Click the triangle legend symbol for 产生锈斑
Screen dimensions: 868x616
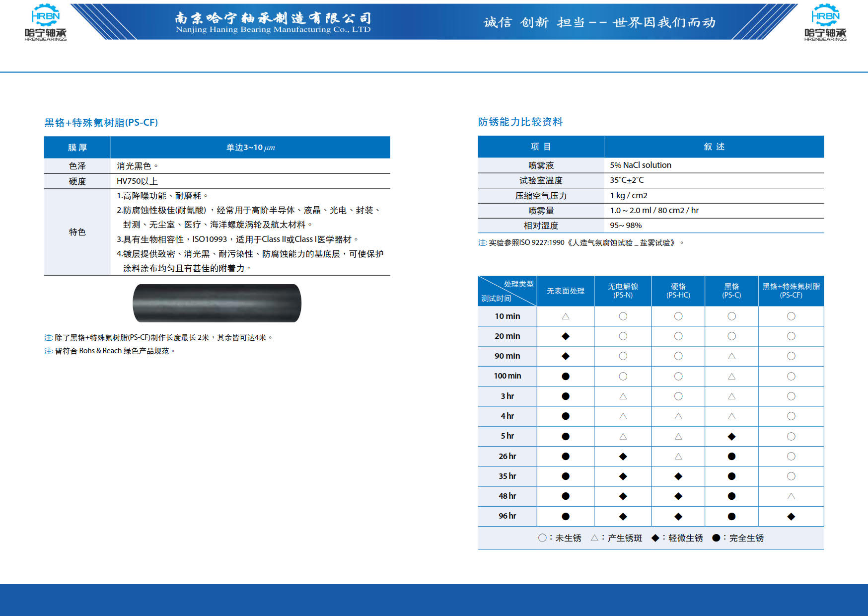[x=594, y=538]
